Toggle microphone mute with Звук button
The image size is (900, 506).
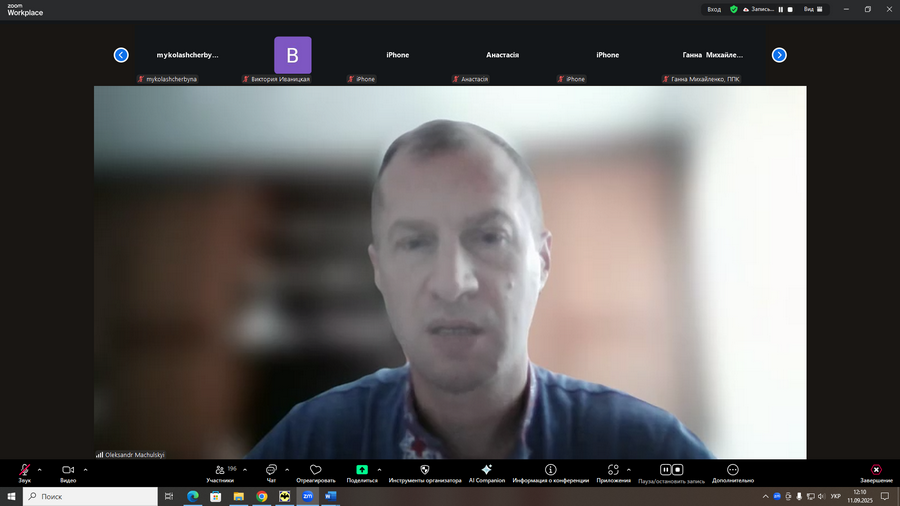pyautogui.click(x=24, y=470)
